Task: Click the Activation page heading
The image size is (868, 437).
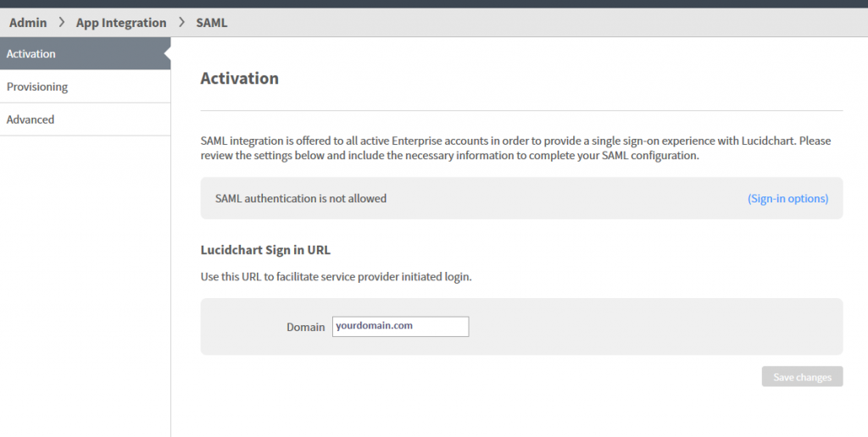Action: tap(240, 78)
